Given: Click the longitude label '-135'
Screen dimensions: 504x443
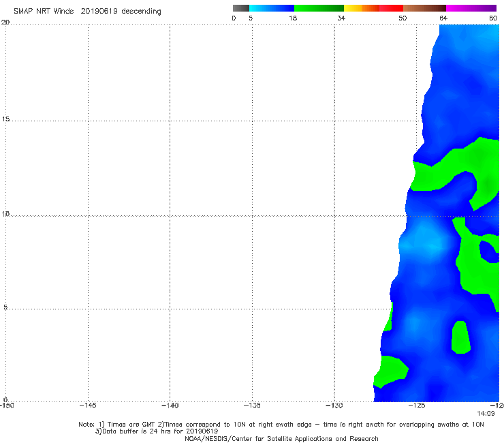Looking at the screenshot, I should tap(252, 406).
